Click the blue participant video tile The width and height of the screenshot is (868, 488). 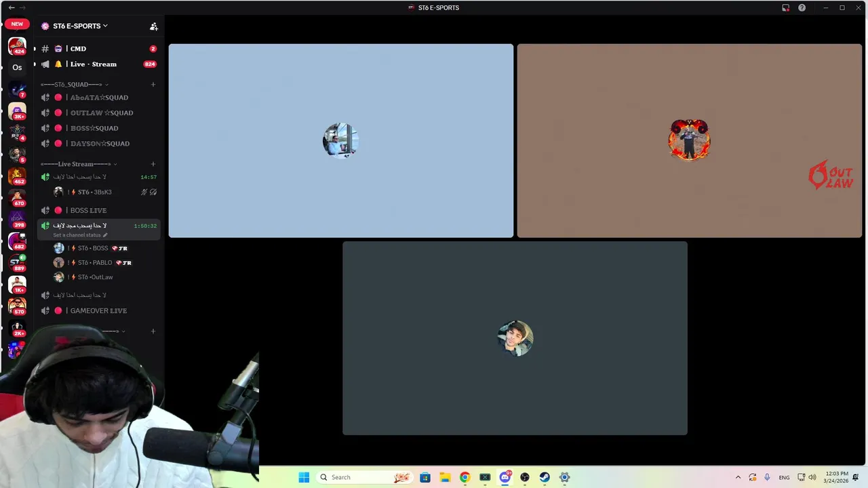coord(341,141)
